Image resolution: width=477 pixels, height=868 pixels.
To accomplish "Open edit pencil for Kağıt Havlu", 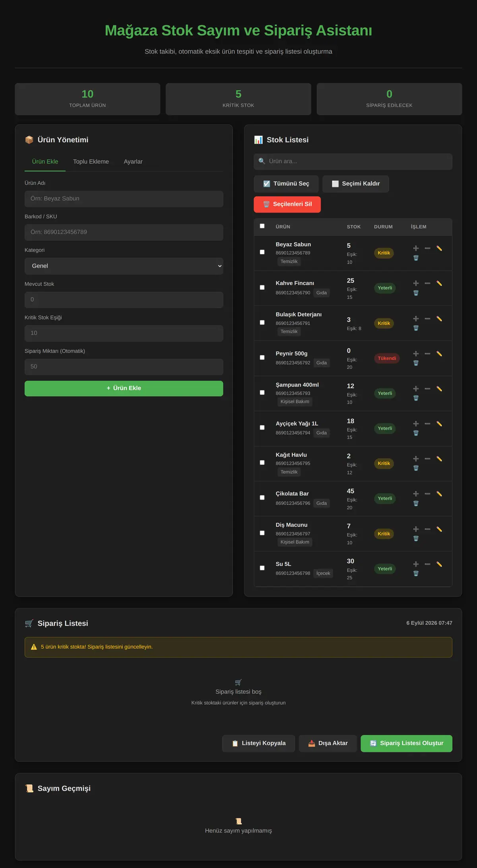I will click(x=439, y=459).
